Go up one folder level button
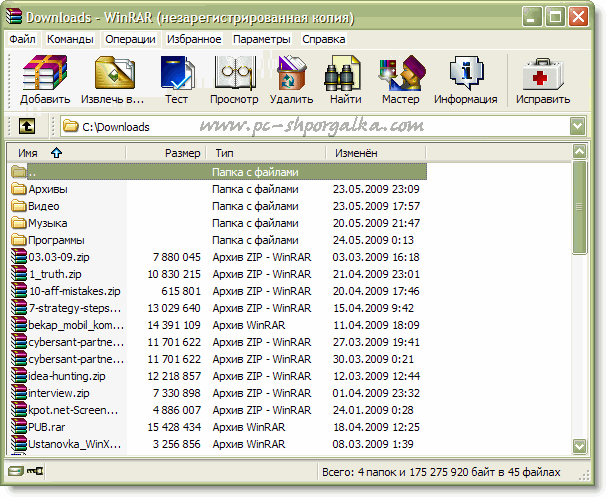Screen dimensions: 607x498 (x=27, y=126)
